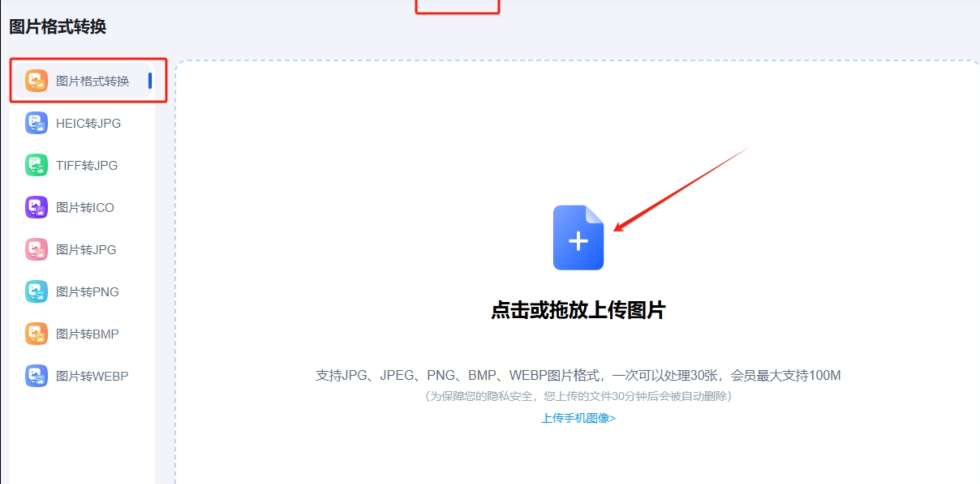This screenshot has width=980, height=484.
Task: Click the purple 图片转ICO icon
Action: (x=36, y=207)
